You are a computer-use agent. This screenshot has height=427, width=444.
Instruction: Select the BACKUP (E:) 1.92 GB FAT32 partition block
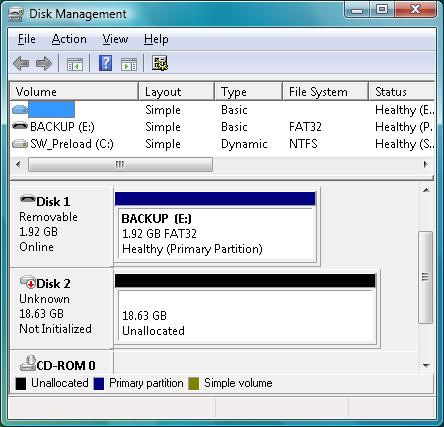(215, 228)
